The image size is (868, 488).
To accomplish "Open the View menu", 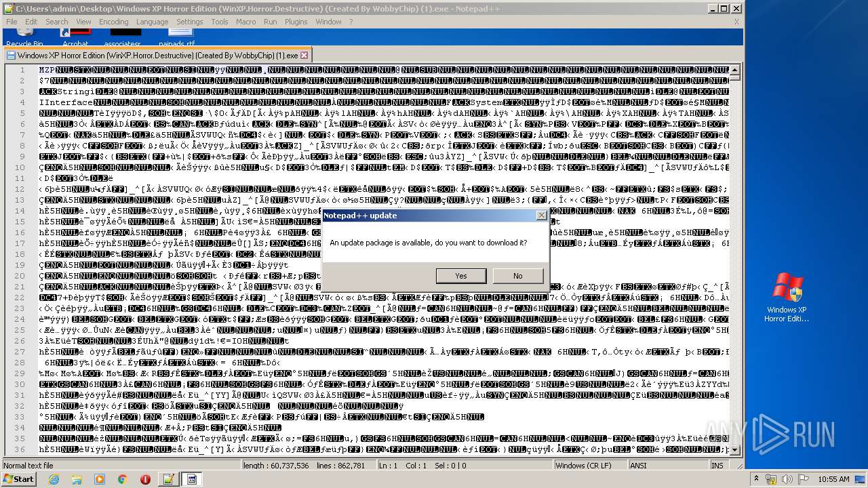I will click(83, 22).
